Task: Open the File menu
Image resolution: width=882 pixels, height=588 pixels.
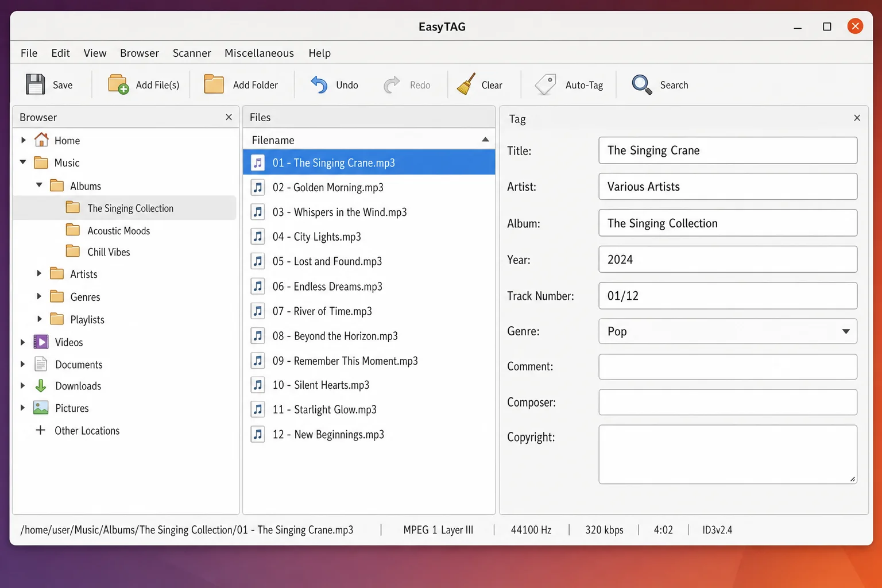Action: (x=29, y=53)
